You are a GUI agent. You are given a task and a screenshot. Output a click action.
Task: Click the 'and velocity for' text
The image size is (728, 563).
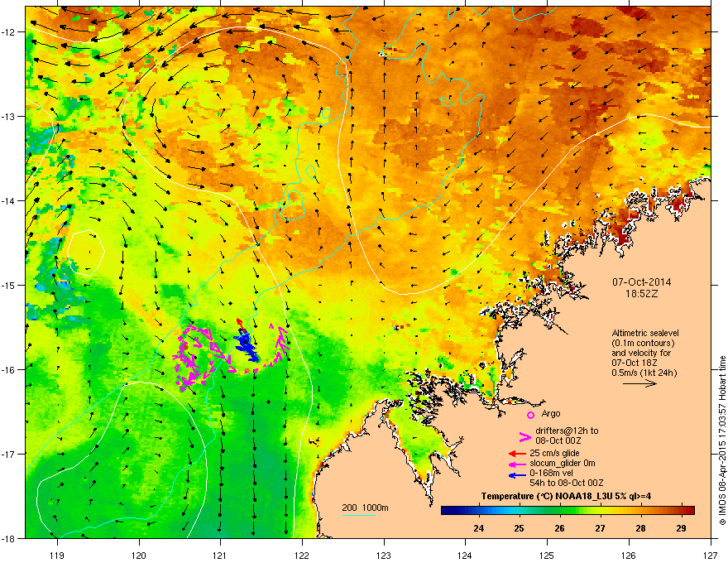(640, 353)
